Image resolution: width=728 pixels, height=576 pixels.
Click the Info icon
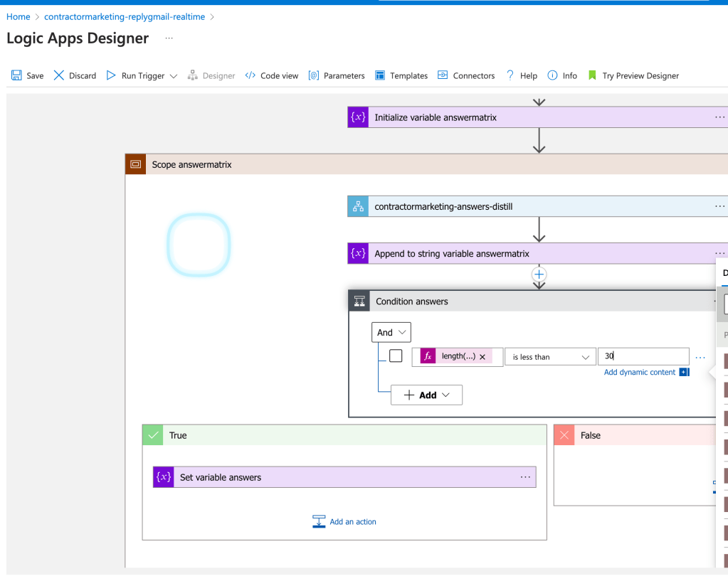(x=552, y=75)
